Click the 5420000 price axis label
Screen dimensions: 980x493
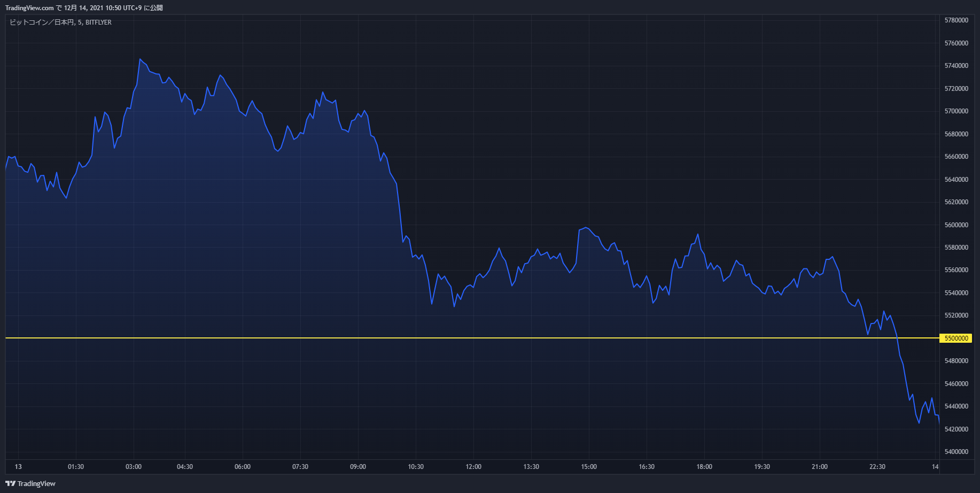[956, 429]
